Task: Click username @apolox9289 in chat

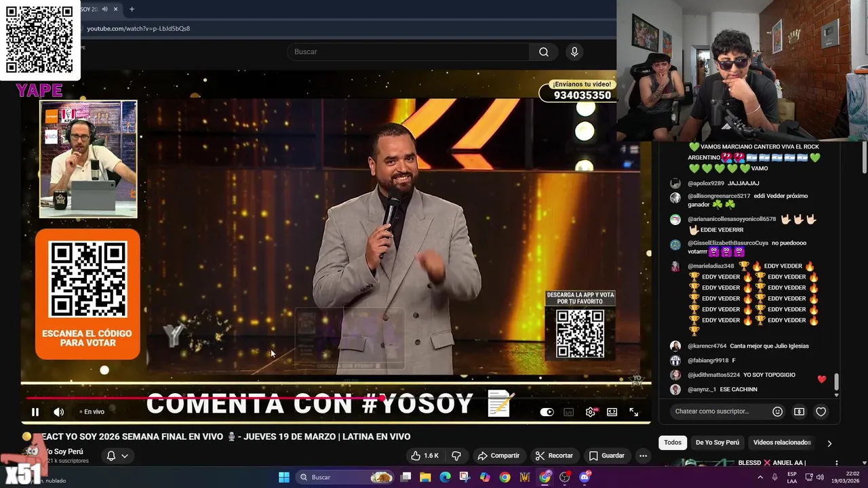Action: (x=706, y=183)
